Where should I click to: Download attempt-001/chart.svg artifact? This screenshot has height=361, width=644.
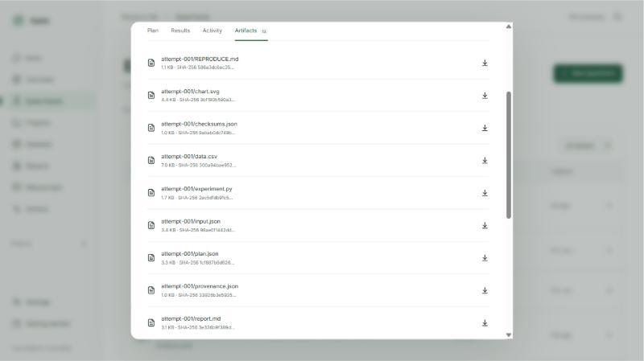tap(485, 95)
